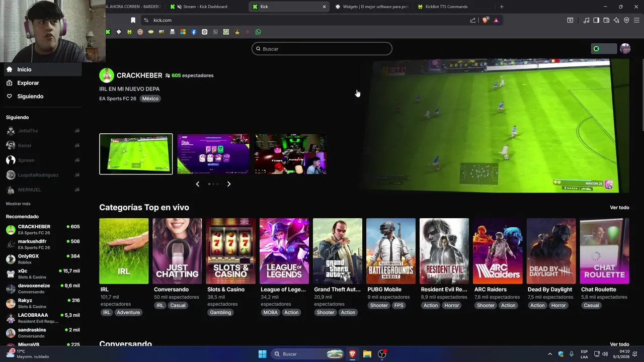Open recommended channel OnlyRGX

[x=43, y=259]
